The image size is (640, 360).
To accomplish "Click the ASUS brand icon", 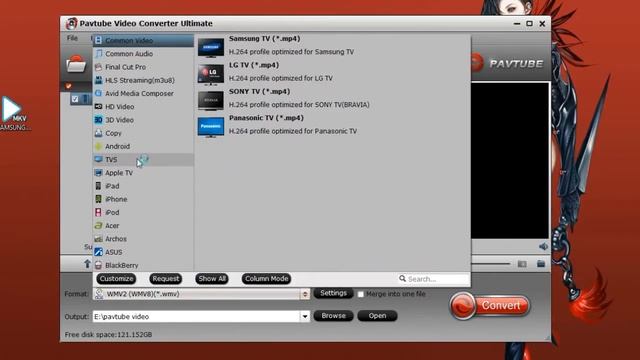I will click(98, 252).
